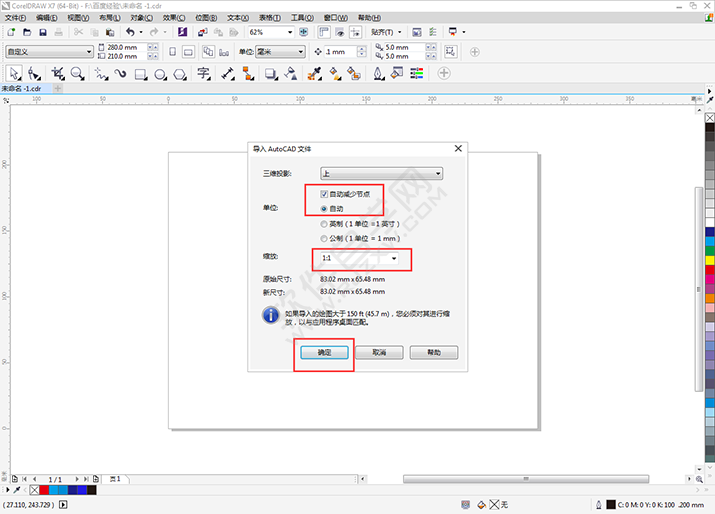Click the 确定 button

[x=323, y=353]
